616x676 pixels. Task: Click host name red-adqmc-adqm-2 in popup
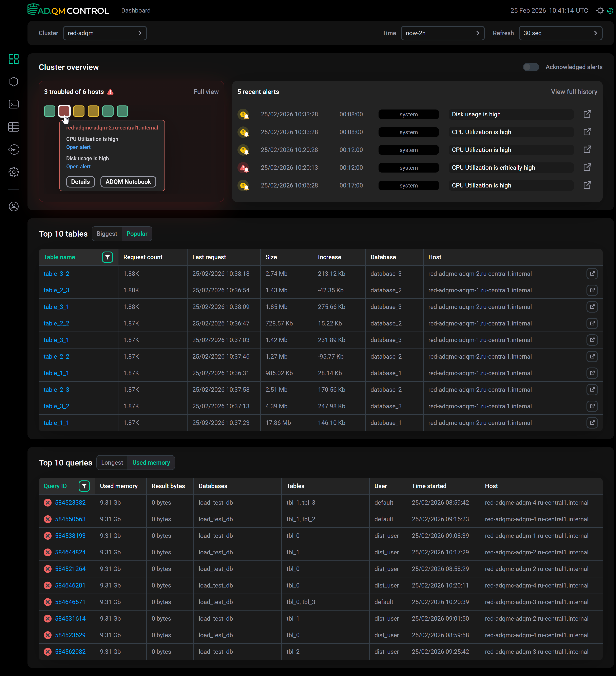tap(112, 128)
